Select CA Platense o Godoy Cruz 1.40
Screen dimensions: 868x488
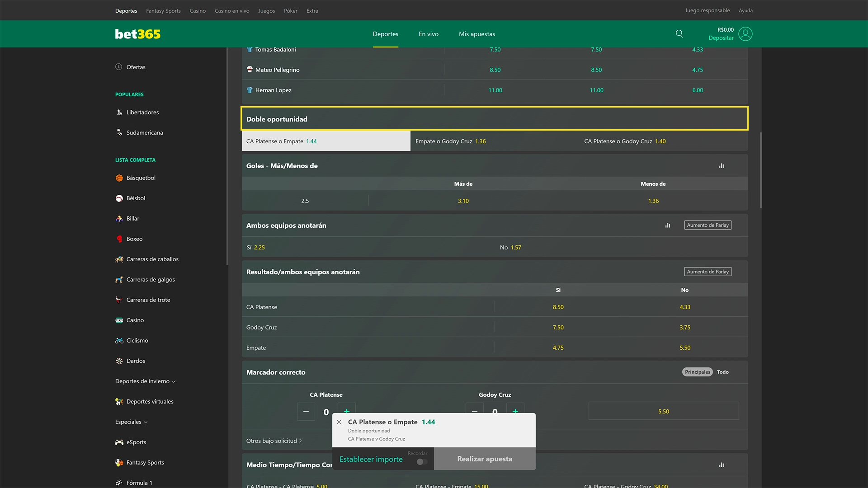click(x=664, y=141)
